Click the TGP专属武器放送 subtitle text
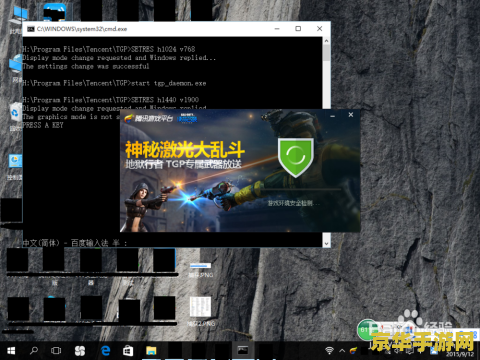Image resolution: width=480 pixels, height=360 pixels. pyautogui.click(x=204, y=164)
